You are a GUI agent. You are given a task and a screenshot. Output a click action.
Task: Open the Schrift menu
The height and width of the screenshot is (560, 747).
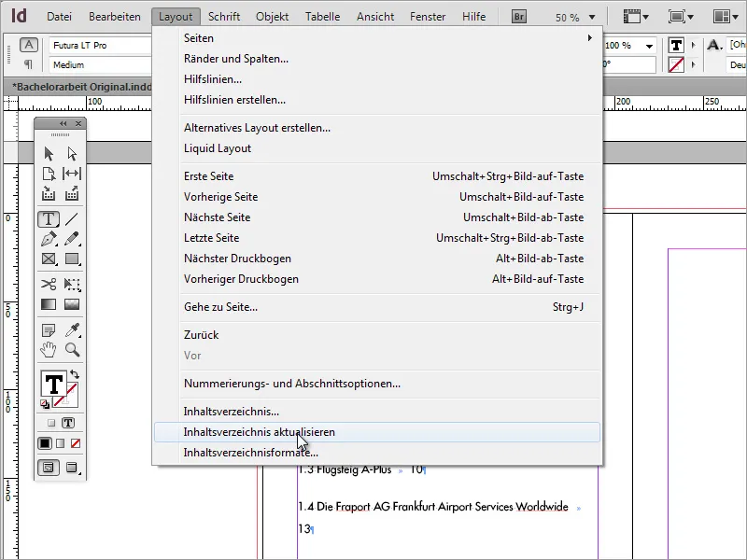tap(224, 17)
